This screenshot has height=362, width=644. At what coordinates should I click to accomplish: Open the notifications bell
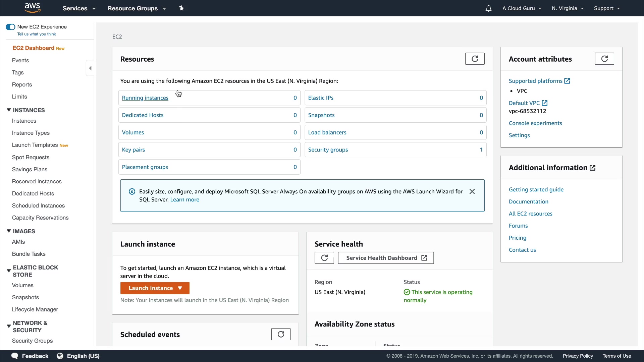488,8
